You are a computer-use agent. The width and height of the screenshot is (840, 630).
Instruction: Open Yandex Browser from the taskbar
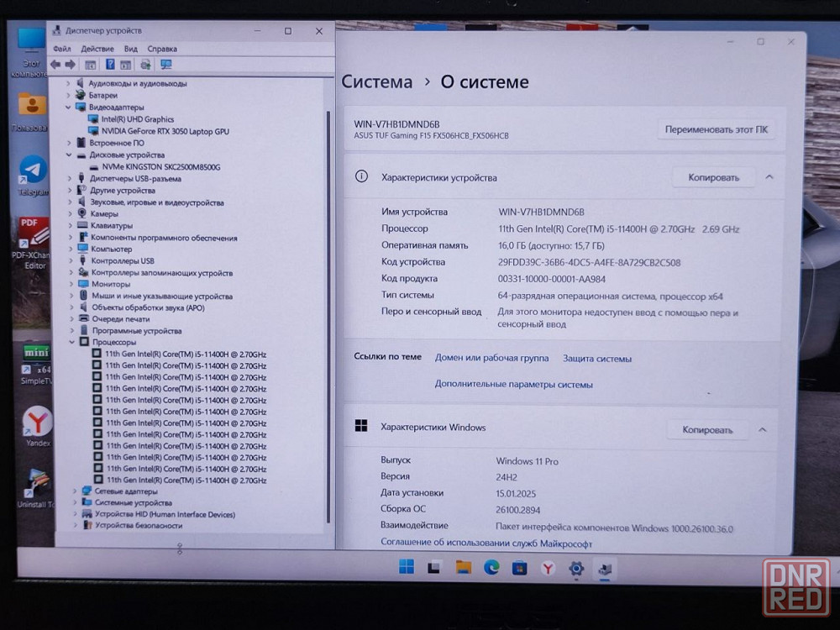pyautogui.click(x=548, y=568)
